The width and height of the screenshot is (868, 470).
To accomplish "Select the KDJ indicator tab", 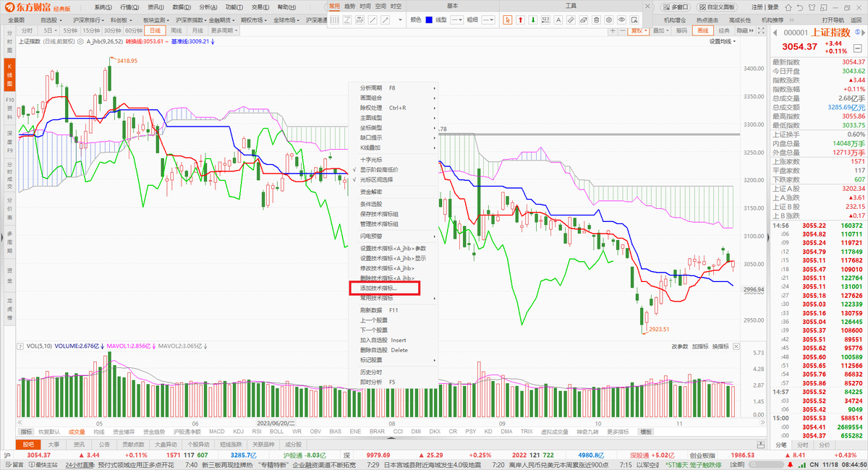I will point(237,432).
